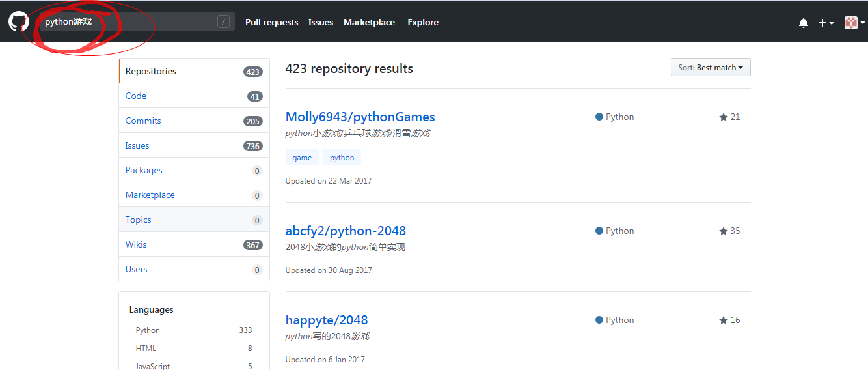Click star count 16 for happyte/2048

(x=729, y=320)
